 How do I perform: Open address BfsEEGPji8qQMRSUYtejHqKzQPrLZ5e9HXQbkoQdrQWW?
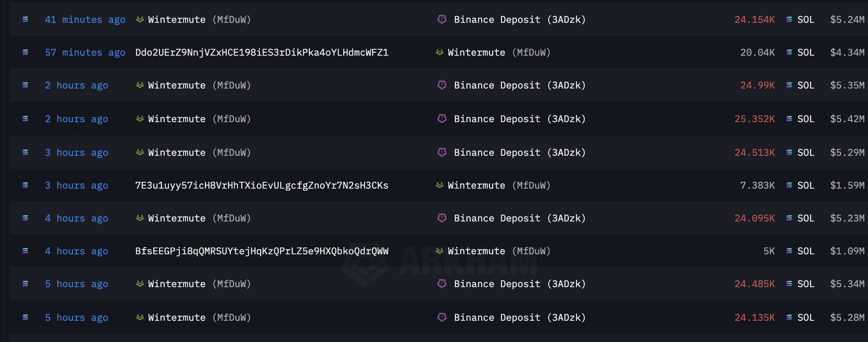click(262, 251)
